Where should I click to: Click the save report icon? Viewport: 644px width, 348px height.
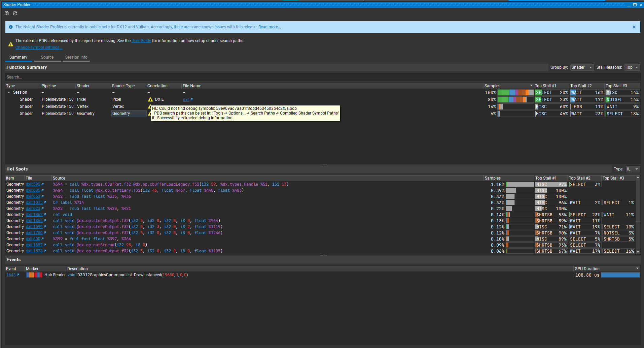(6, 13)
